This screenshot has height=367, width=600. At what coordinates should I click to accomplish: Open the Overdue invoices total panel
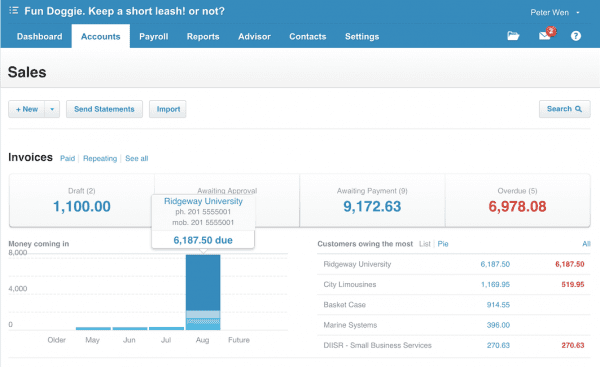point(517,200)
